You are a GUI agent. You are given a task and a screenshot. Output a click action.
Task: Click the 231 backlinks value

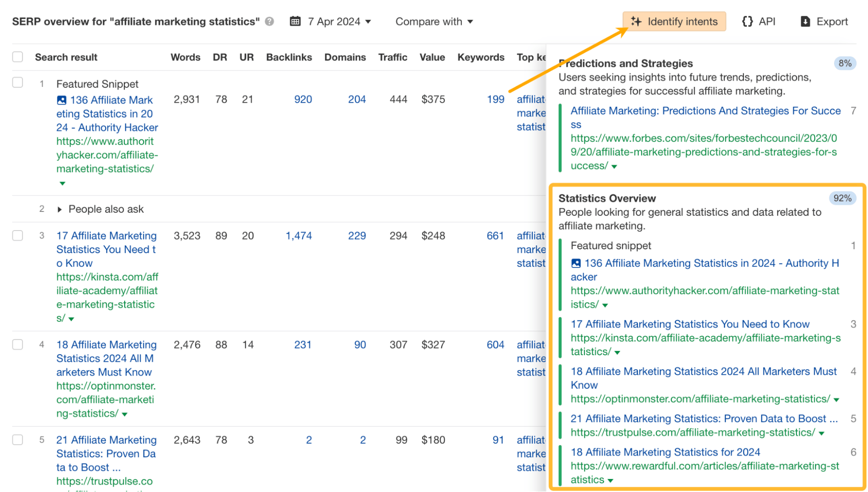(x=303, y=345)
